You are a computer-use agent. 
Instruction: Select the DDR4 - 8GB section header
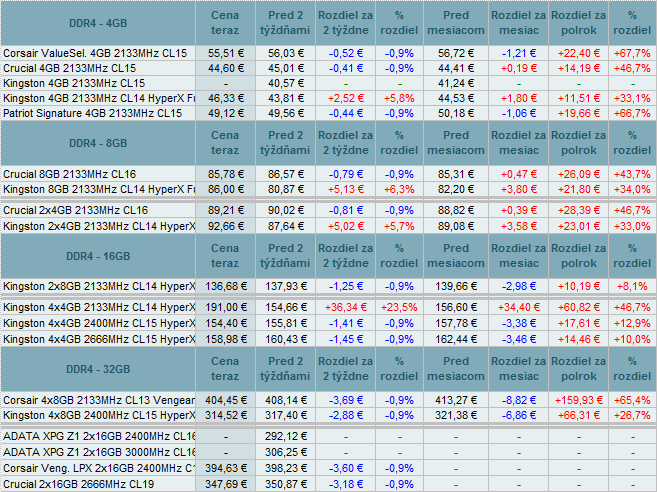click(98, 143)
